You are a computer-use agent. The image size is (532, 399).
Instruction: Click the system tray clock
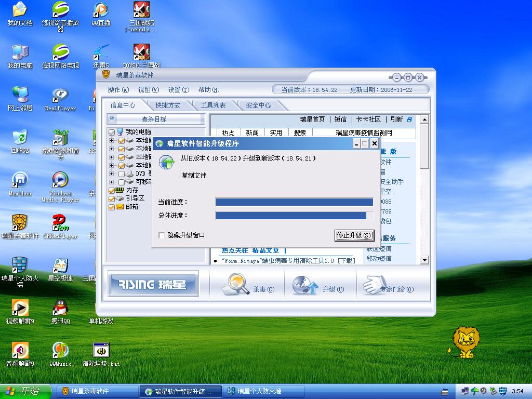coord(517,392)
